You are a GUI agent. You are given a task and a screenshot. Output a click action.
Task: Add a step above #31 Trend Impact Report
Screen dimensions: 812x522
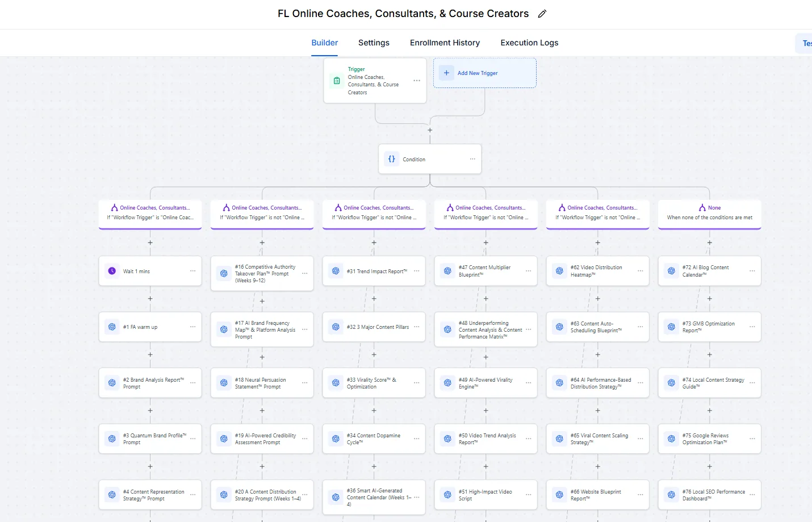click(x=374, y=243)
